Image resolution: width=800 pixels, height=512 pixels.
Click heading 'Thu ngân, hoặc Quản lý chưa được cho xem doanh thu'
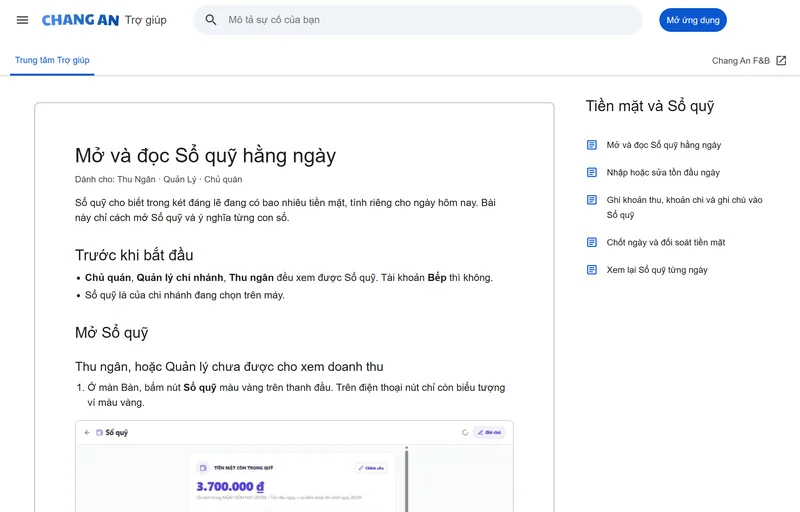(229, 367)
